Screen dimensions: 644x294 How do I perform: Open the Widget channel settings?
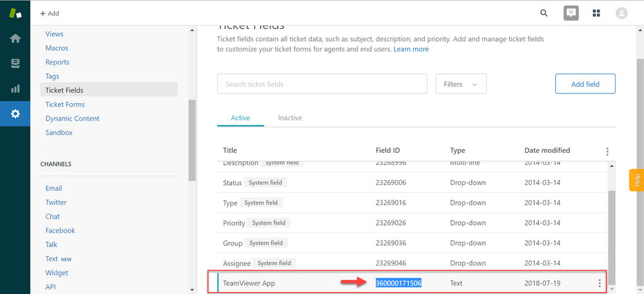(x=57, y=273)
